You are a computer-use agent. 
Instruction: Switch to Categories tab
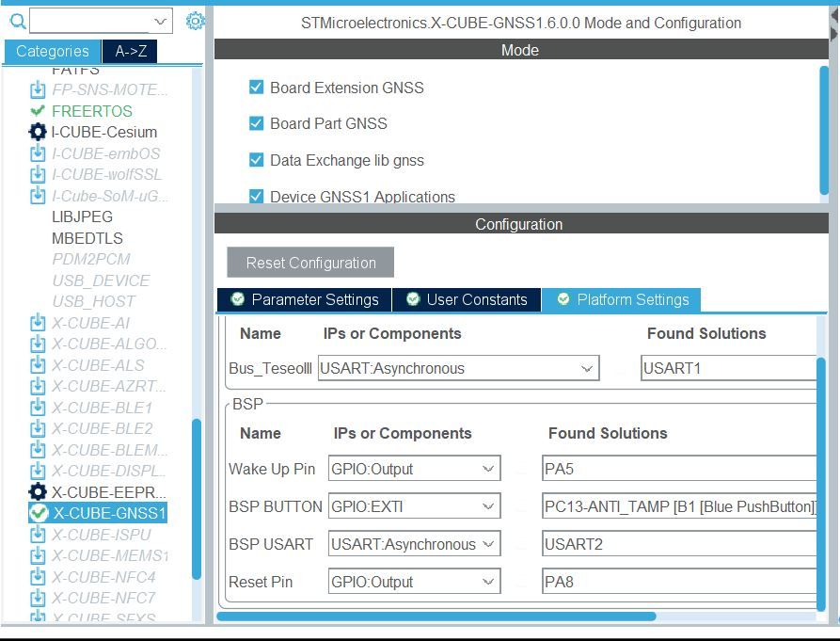tap(53, 51)
